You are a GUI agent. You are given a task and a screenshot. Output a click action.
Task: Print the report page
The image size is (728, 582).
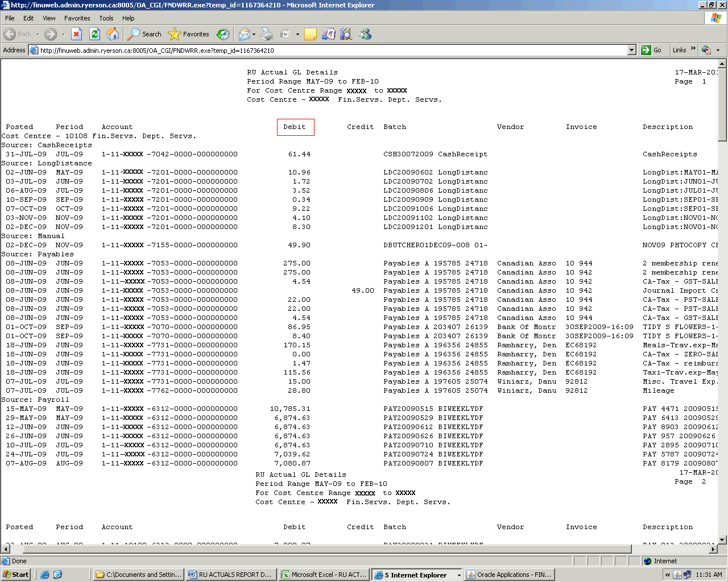(267, 34)
